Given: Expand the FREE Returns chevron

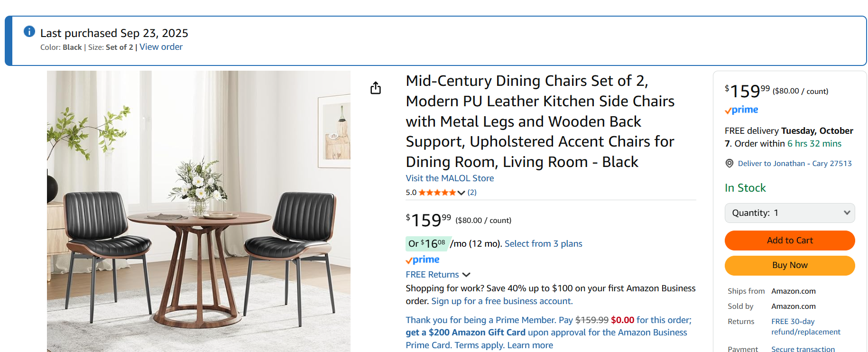Looking at the screenshot, I should point(466,275).
